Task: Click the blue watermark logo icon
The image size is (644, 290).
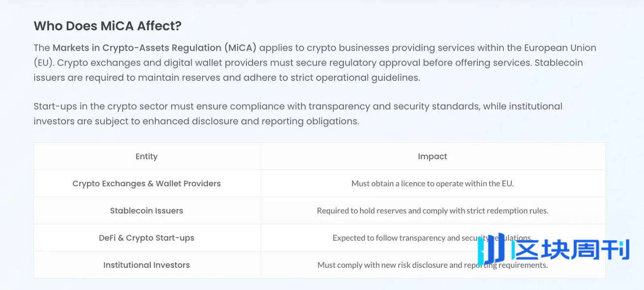Action: (492, 248)
